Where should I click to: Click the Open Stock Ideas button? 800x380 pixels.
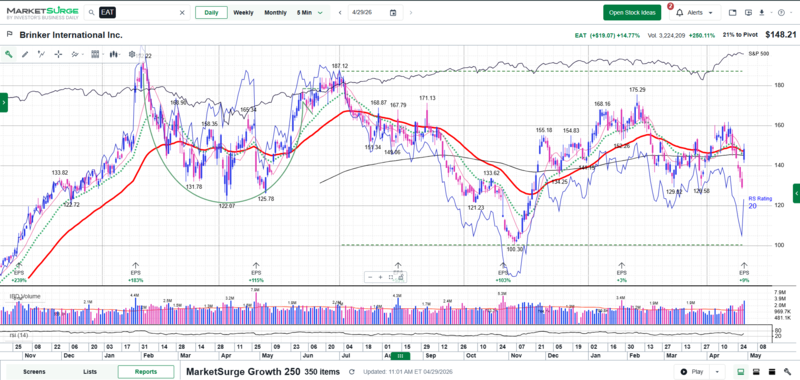(x=632, y=13)
